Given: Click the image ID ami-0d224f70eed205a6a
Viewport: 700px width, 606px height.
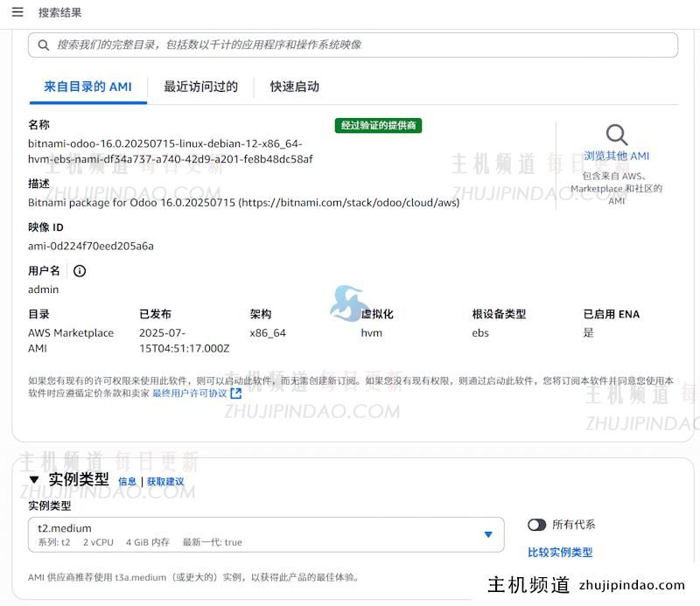Looking at the screenshot, I should [91, 246].
